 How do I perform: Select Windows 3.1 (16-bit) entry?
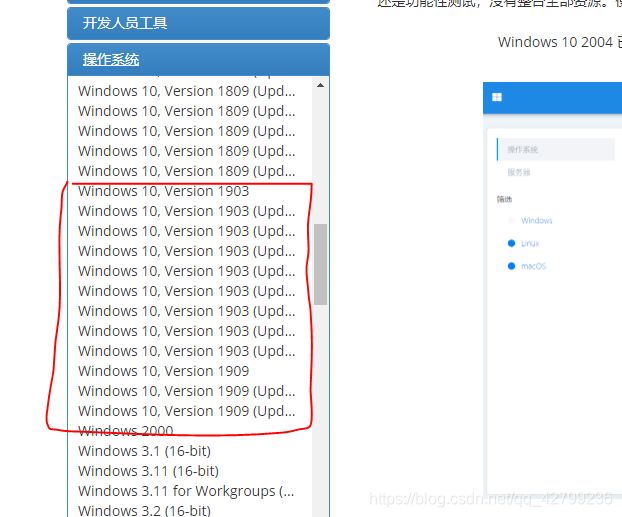point(144,451)
